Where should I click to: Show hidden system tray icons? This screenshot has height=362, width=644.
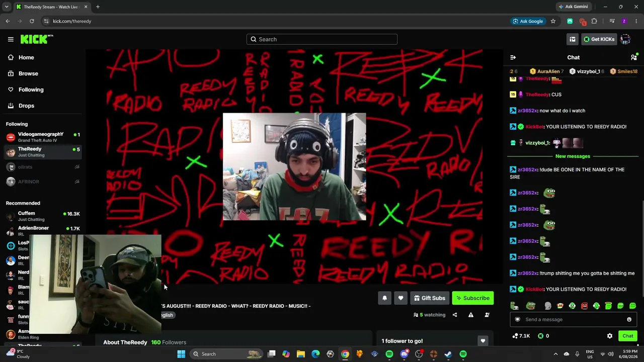pyautogui.click(x=555, y=354)
